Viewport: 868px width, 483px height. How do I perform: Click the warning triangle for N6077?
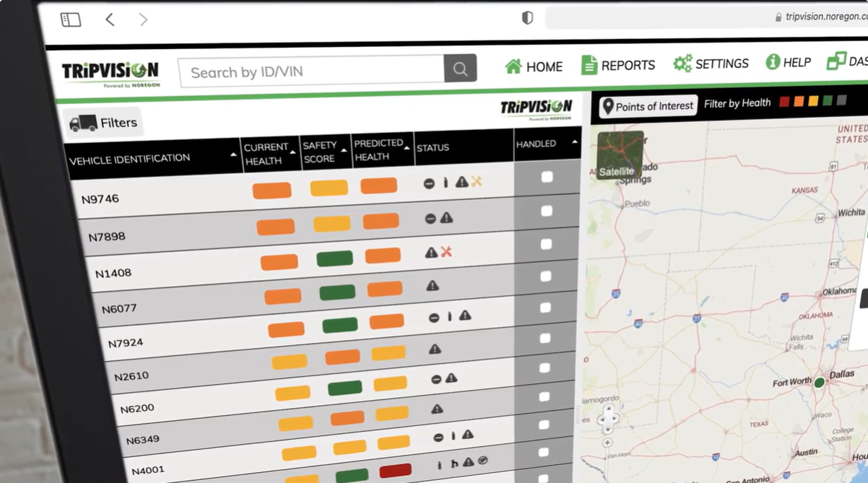[x=433, y=285]
